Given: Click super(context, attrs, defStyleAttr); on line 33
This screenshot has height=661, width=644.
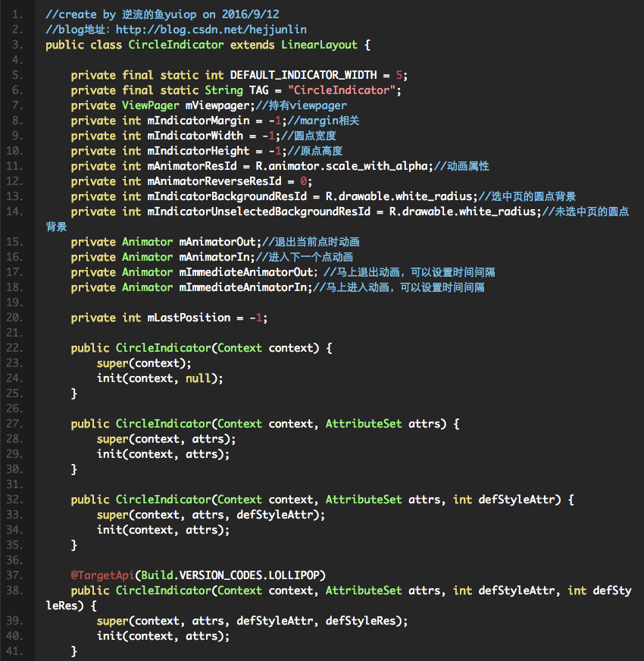Looking at the screenshot, I should (x=211, y=515).
